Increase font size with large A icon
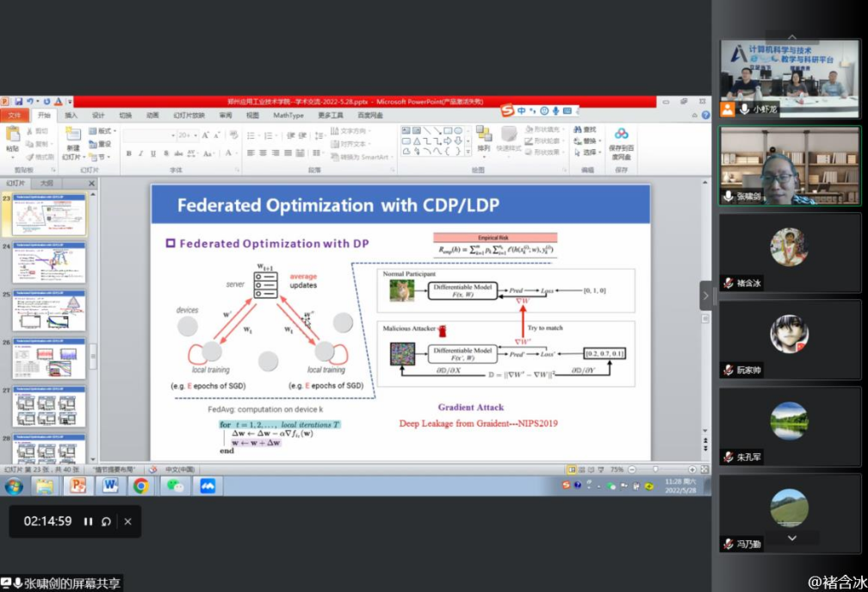 [x=205, y=135]
